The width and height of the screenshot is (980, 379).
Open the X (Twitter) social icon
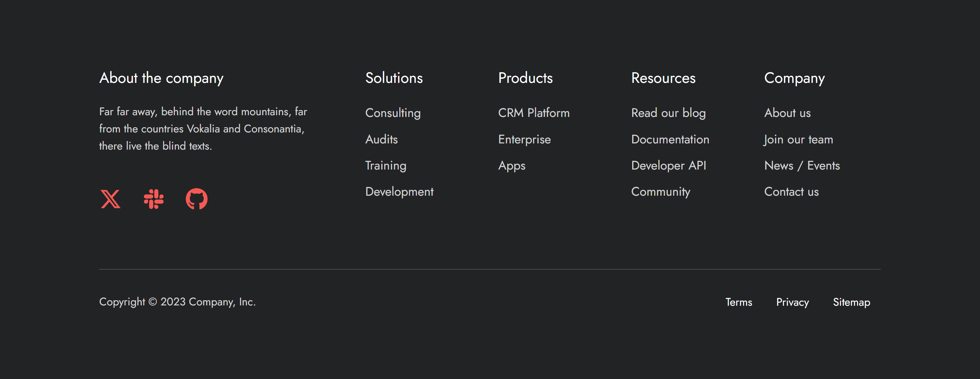pos(110,199)
